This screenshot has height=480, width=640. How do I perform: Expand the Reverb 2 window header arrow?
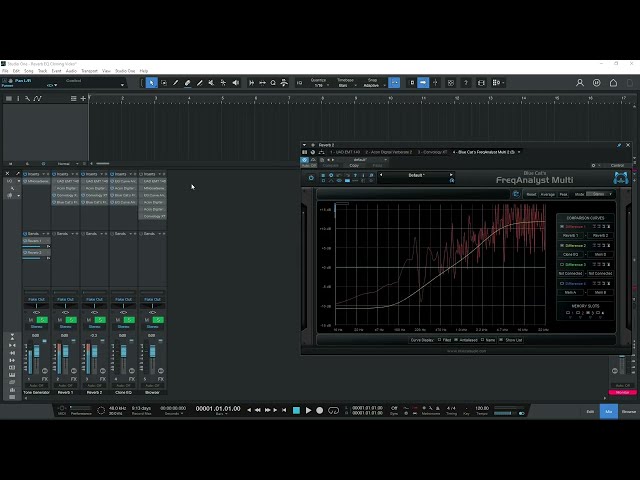click(304, 145)
